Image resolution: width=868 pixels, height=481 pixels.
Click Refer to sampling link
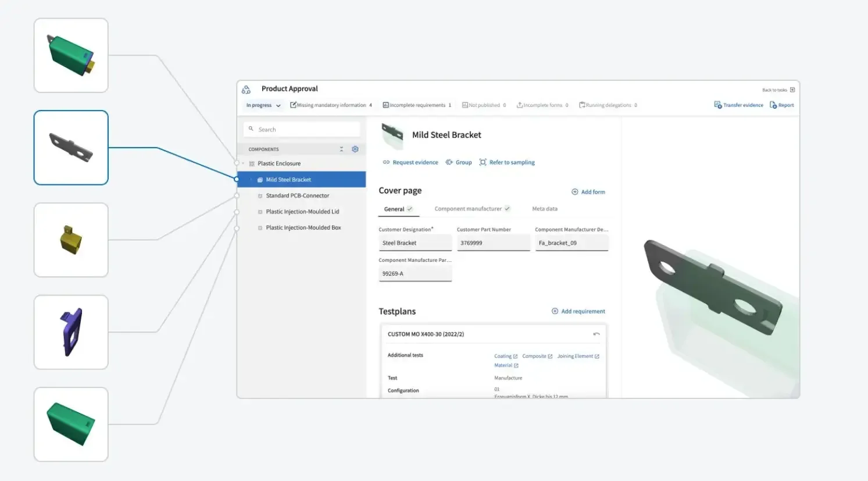[x=507, y=162]
